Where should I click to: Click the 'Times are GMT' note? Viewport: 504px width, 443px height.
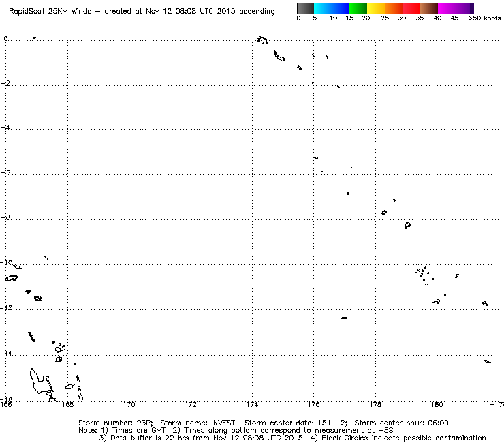pos(138,431)
